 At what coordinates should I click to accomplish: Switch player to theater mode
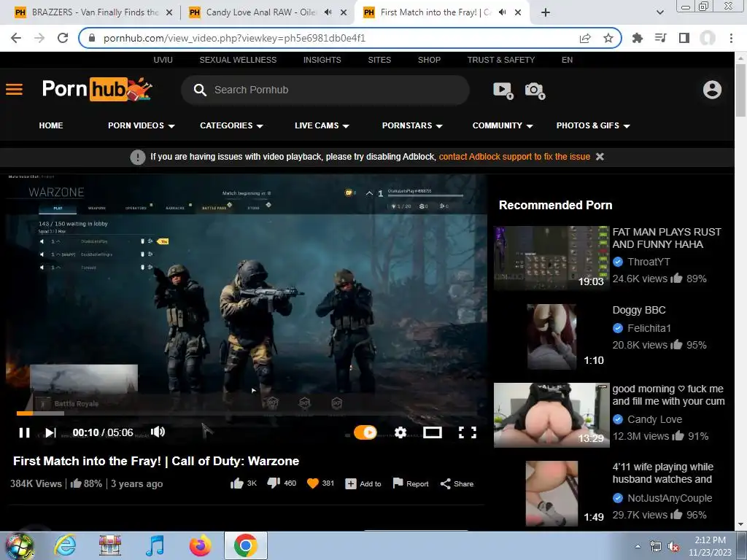coord(433,432)
